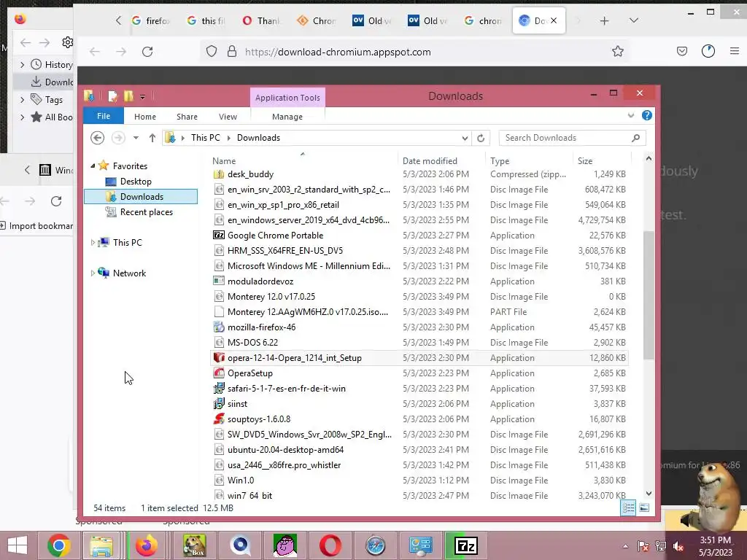The image size is (747, 560).
Task: Open the Opera taskbar icon
Action: pyautogui.click(x=330, y=545)
